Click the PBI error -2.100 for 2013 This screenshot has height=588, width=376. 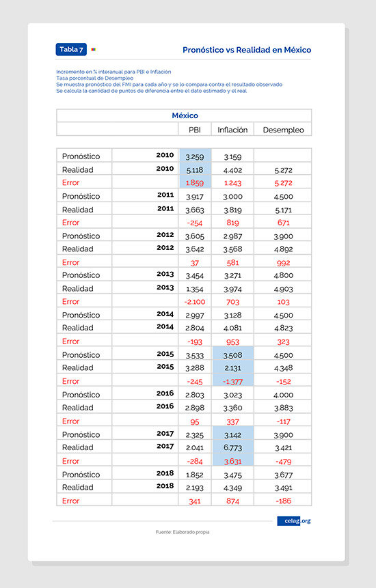click(195, 302)
